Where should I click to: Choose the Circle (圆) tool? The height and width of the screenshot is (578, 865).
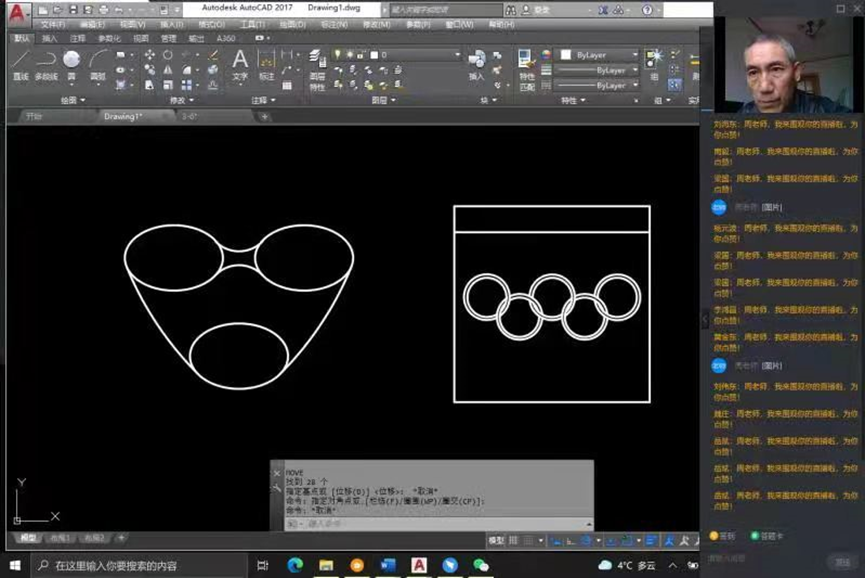click(x=72, y=61)
